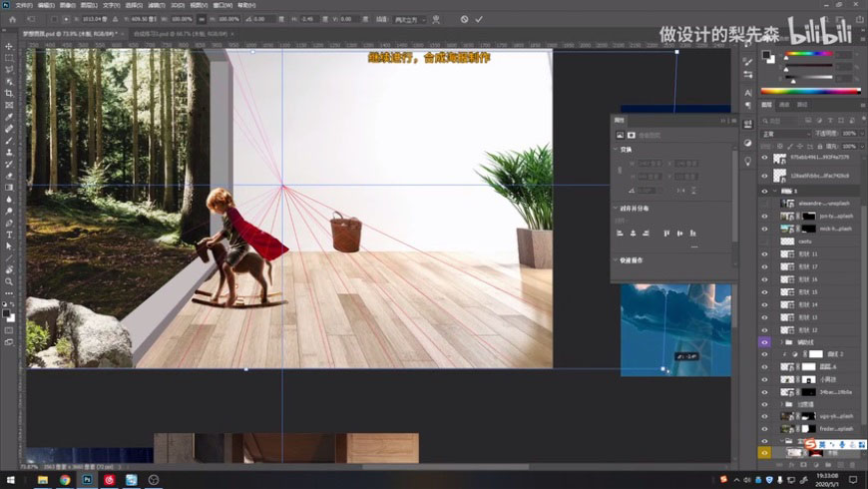
Task: Click the text layer filter icon
Action: click(x=830, y=120)
